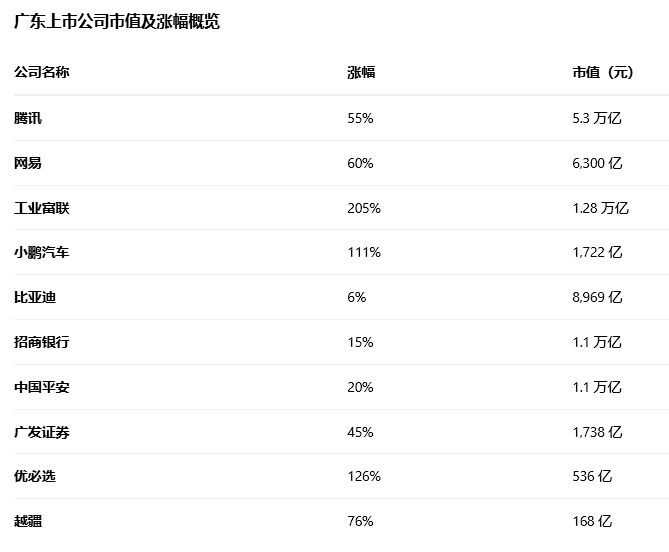Select the 168 亿 market value cell

click(x=592, y=521)
